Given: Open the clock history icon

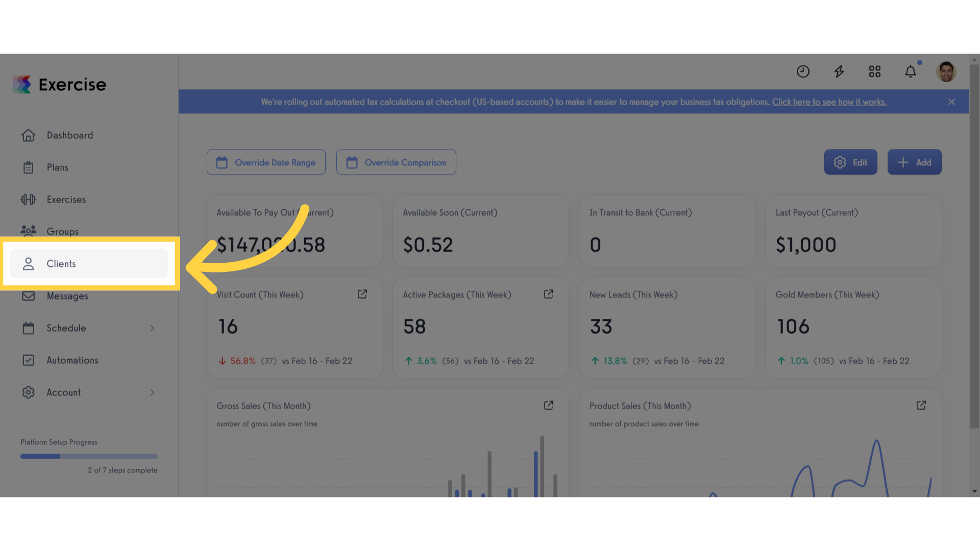Looking at the screenshot, I should tap(803, 71).
